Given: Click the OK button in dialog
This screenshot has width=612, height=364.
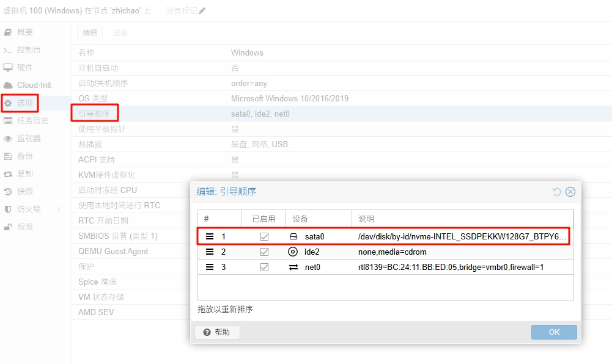Looking at the screenshot, I should [554, 332].
